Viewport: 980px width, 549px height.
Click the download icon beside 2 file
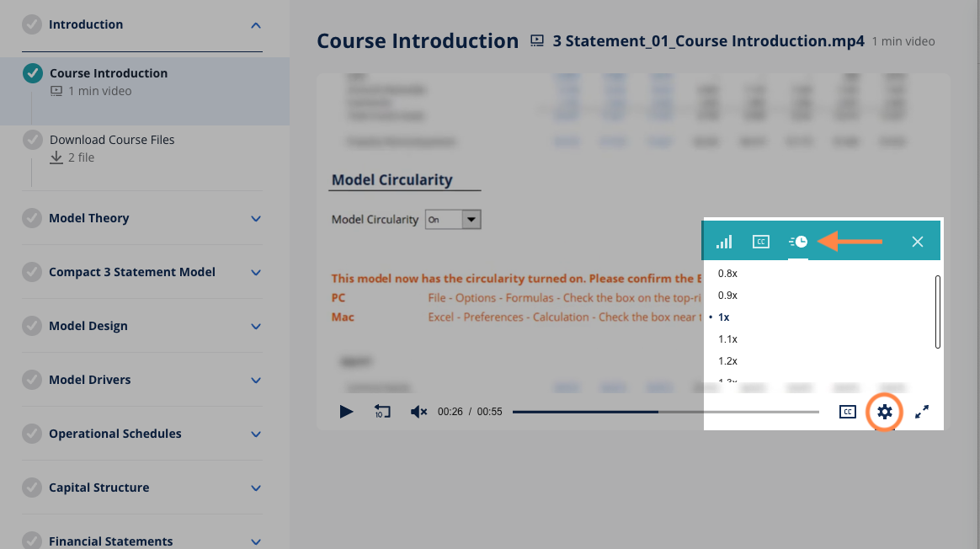coord(56,157)
